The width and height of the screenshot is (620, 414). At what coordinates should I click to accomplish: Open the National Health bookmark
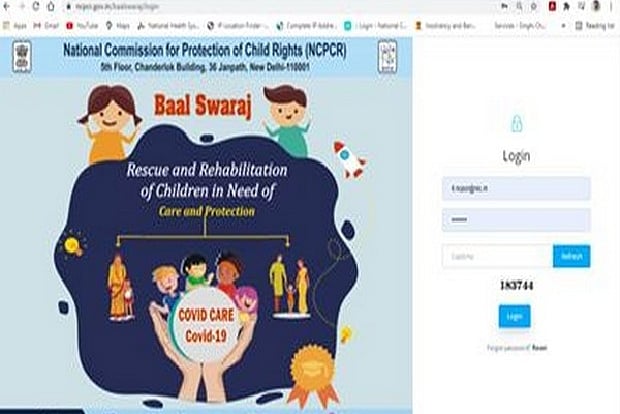[168, 26]
